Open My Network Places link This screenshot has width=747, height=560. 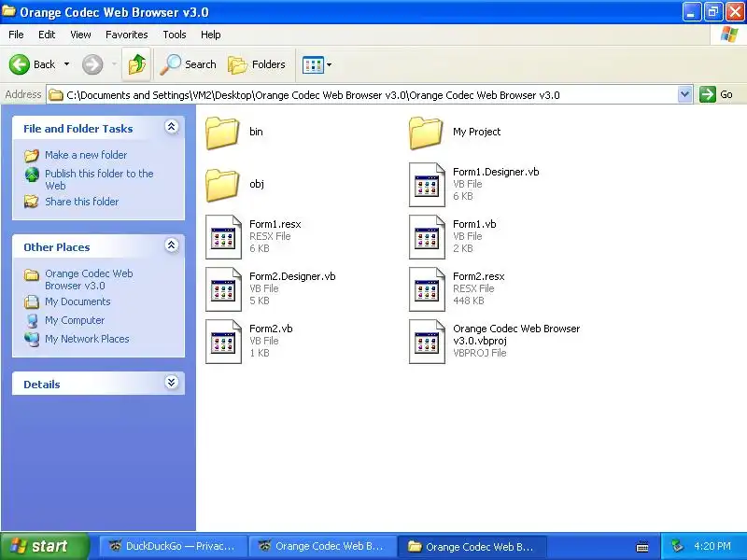point(87,339)
